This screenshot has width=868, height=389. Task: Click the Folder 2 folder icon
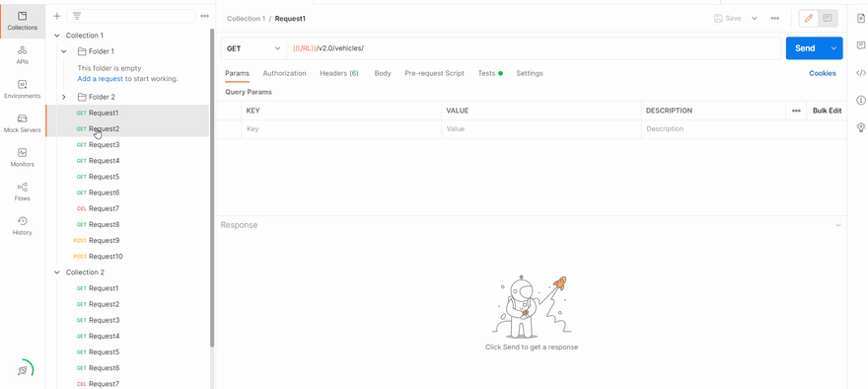click(82, 97)
